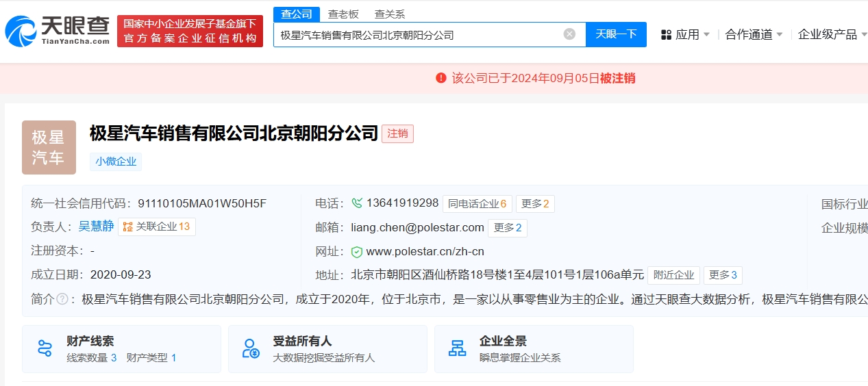The height and width of the screenshot is (386, 868).
Task: Click the 注销 status tag
Action: (x=397, y=133)
